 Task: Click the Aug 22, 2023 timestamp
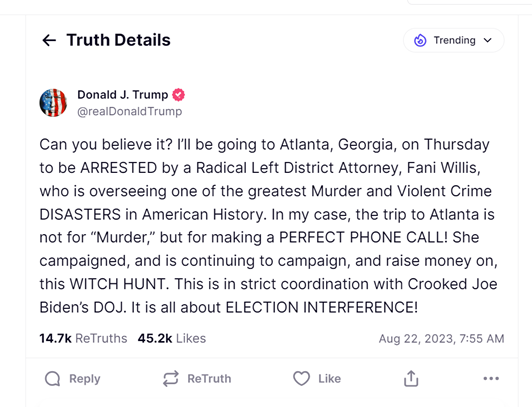tap(441, 338)
